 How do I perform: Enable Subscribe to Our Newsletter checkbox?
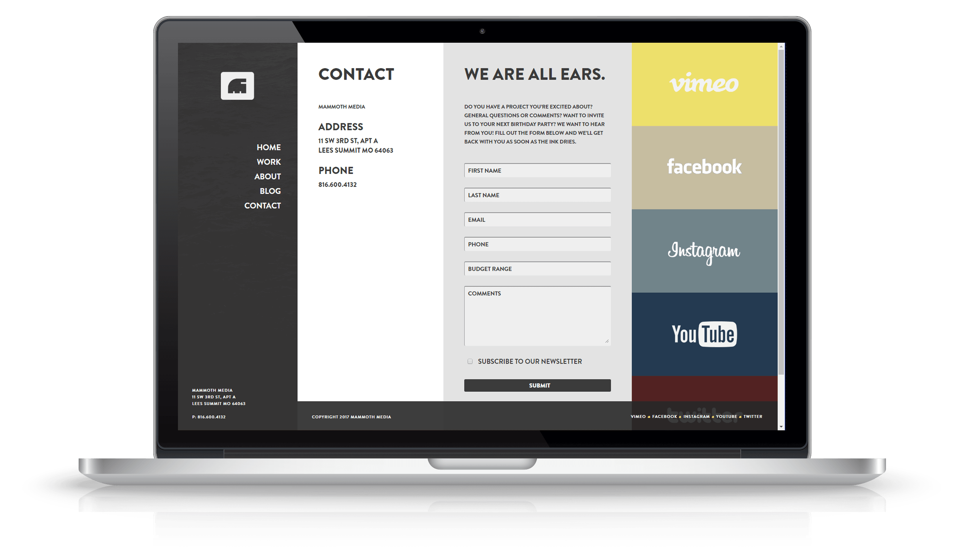pyautogui.click(x=469, y=361)
